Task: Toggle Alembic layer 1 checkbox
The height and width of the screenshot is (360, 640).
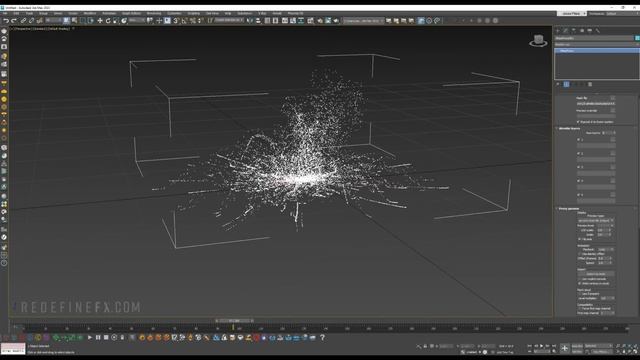Action: tap(579, 140)
